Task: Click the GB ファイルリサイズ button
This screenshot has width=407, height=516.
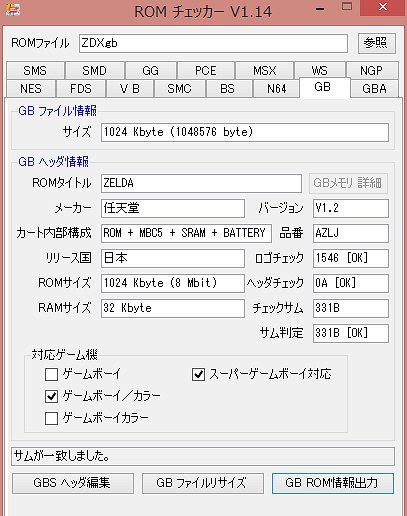Action: [x=203, y=483]
